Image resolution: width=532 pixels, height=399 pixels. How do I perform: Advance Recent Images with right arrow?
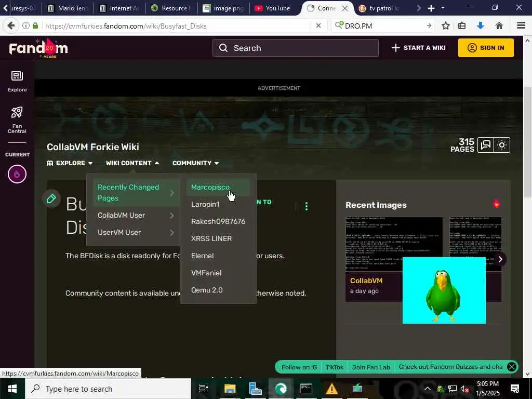click(x=500, y=259)
